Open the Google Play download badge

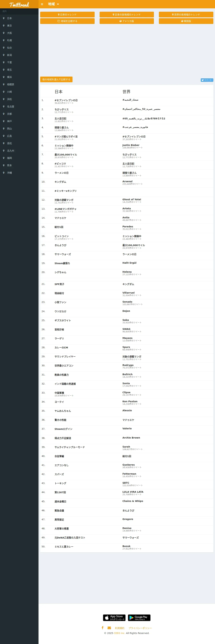coord(139,617)
